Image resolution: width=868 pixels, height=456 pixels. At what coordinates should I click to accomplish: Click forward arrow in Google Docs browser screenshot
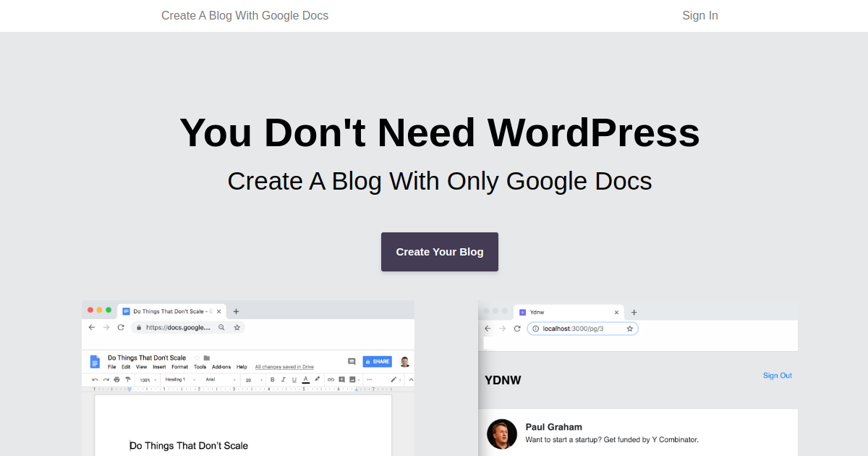point(106,327)
